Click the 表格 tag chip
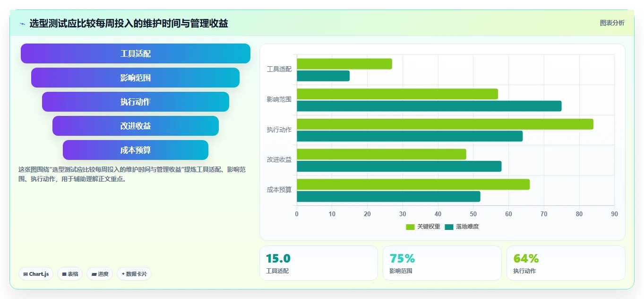This screenshot has height=299, width=644. point(70,274)
